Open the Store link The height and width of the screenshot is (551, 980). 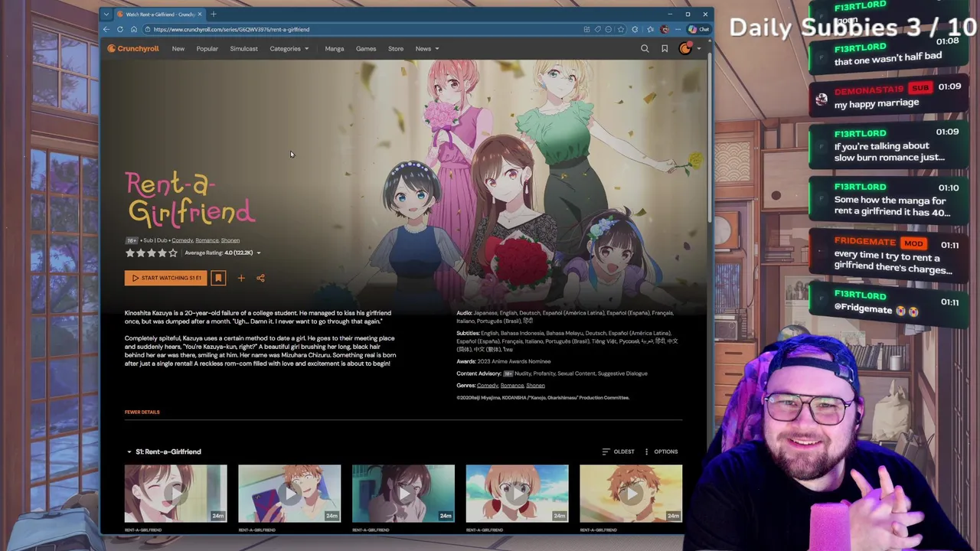tap(395, 48)
